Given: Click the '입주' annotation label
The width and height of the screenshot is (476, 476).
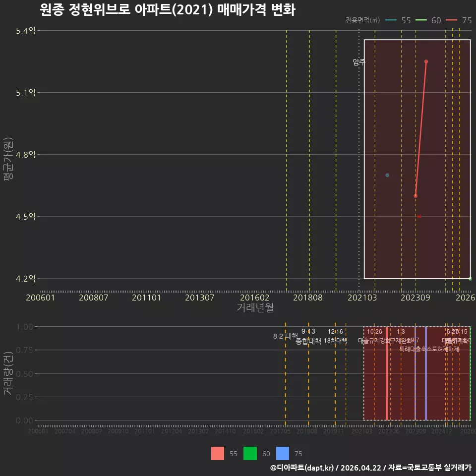Looking at the screenshot, I should coord(359,62).
